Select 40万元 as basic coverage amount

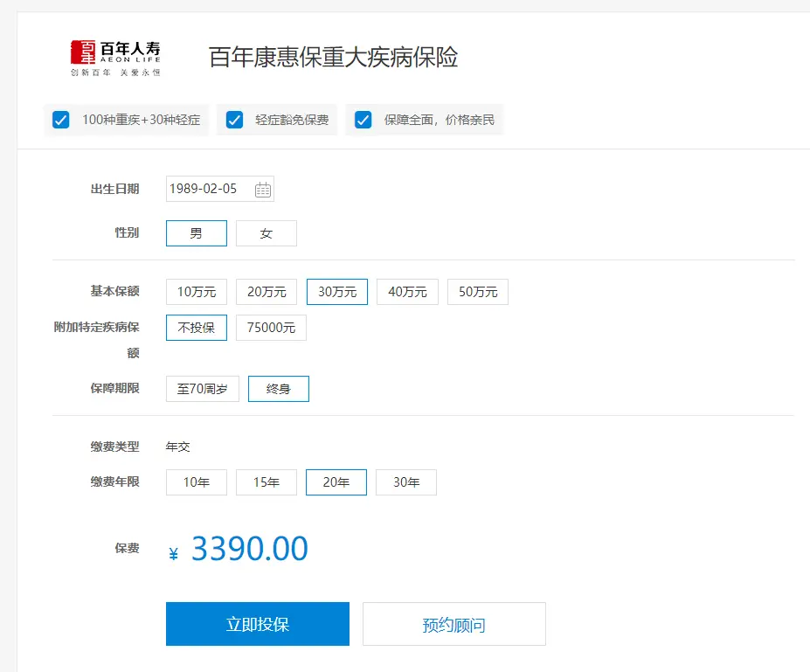point(406,291)
